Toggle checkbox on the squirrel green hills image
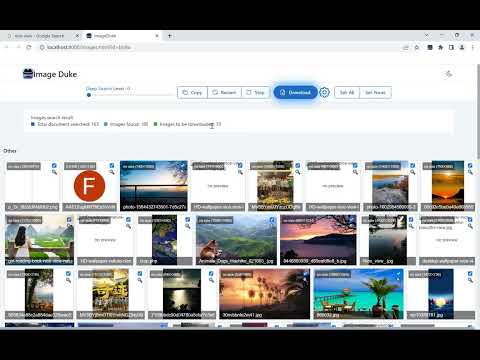 (272, 220)
